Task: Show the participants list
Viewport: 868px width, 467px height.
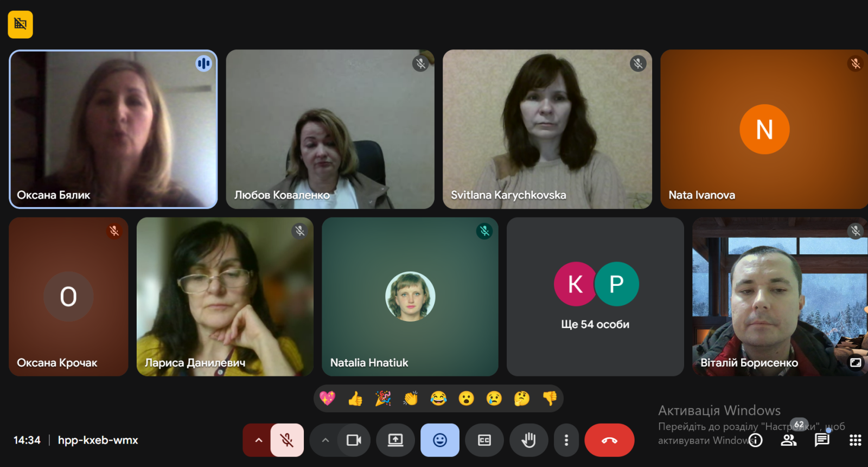Action: [x=788, y=440]
